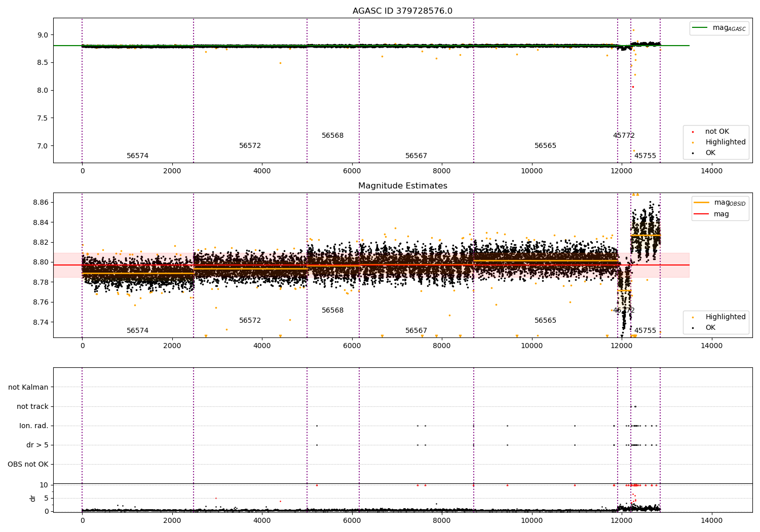Click x-tick 14000 under bottom plot

tap(711, 520)
